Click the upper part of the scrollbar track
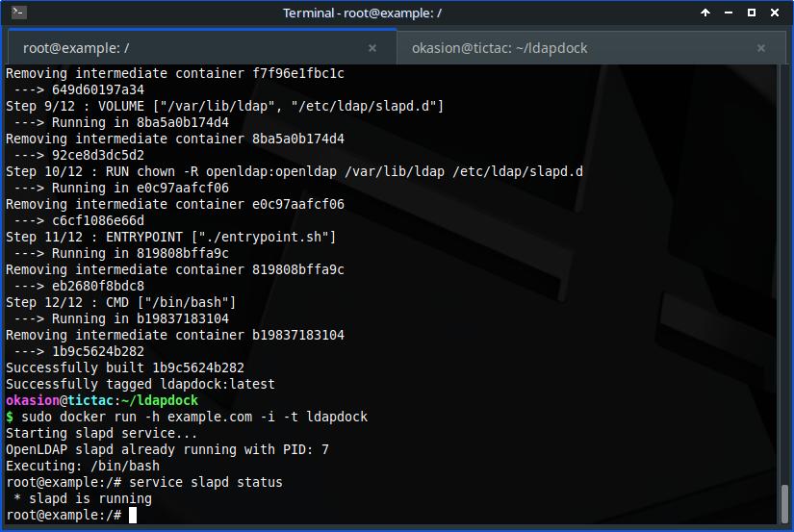The width and height of the screenshot is (794, 532). [x=785, y=192]
